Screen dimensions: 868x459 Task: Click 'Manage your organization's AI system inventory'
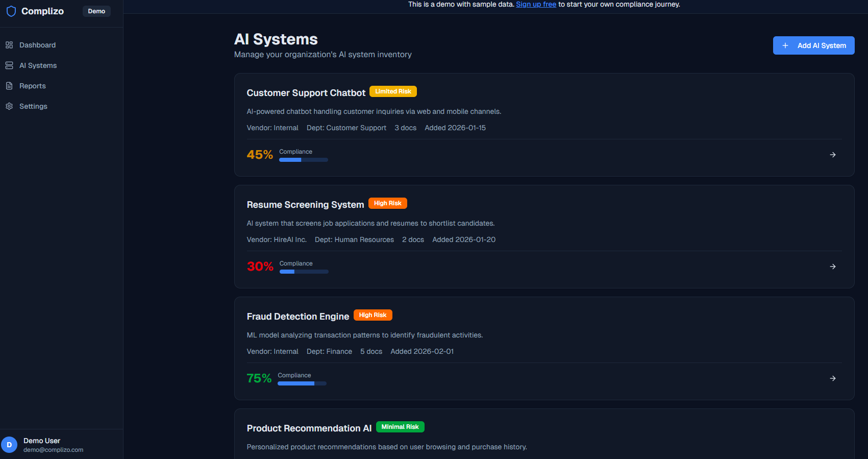click(323, 55)
